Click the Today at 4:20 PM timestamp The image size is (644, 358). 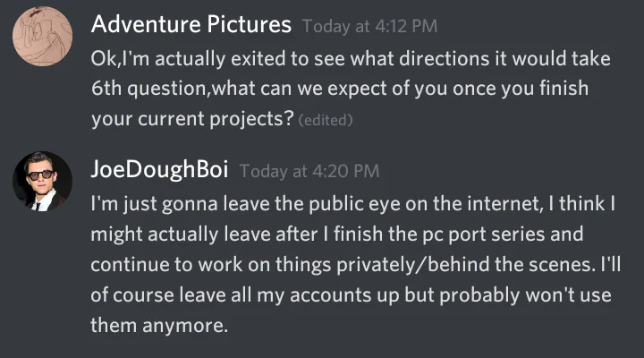click(309, 171)
